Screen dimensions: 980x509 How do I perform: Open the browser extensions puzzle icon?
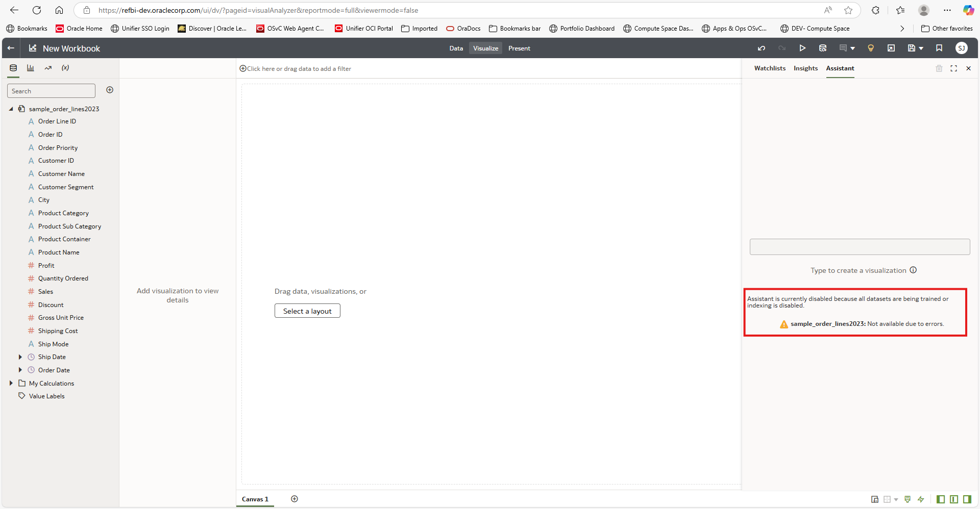tap(876, 10)
